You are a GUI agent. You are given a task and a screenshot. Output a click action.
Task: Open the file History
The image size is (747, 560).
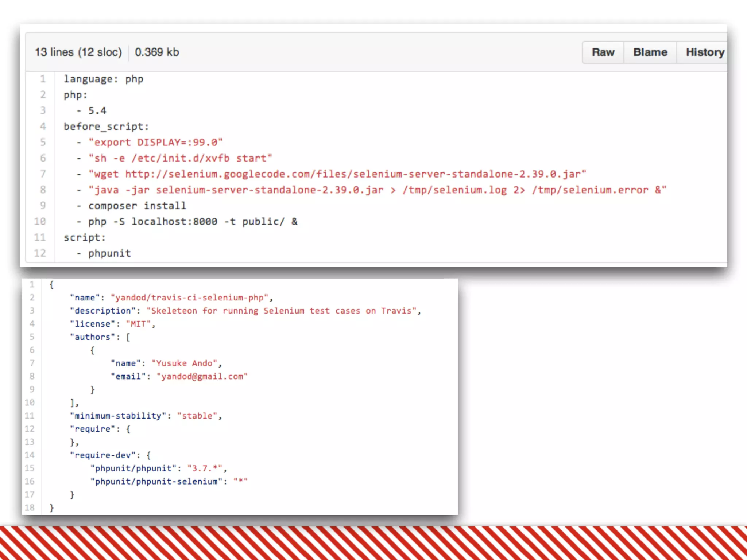[x=705, y=52]
